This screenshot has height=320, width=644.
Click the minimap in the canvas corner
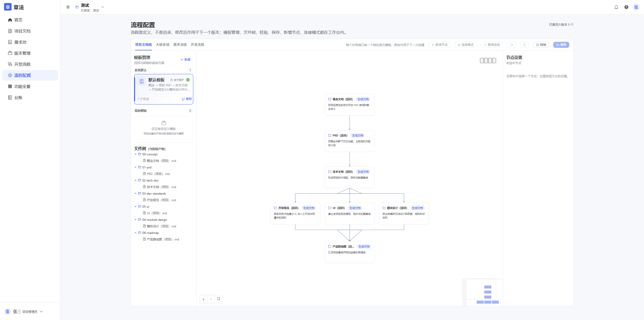coord(482,292)
